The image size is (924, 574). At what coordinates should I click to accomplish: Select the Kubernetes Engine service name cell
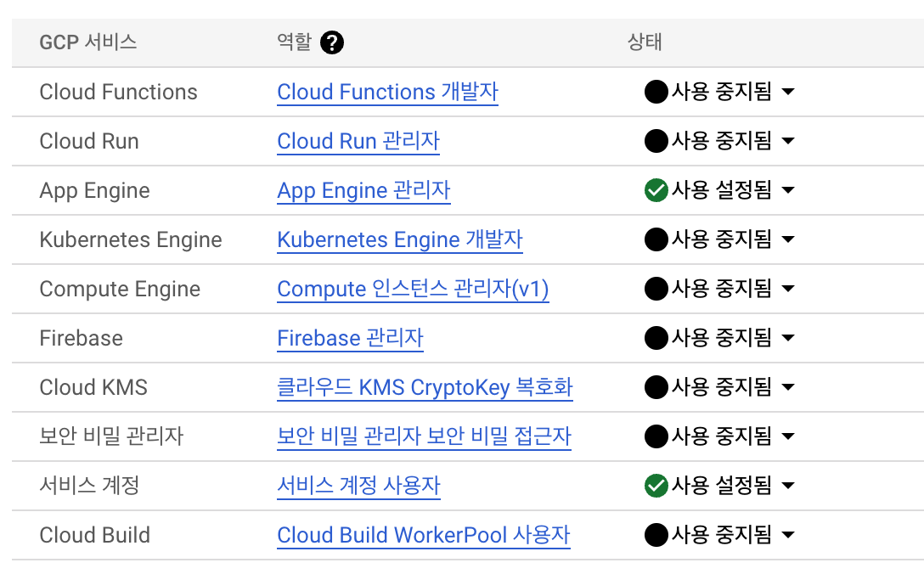click(131, 239)
